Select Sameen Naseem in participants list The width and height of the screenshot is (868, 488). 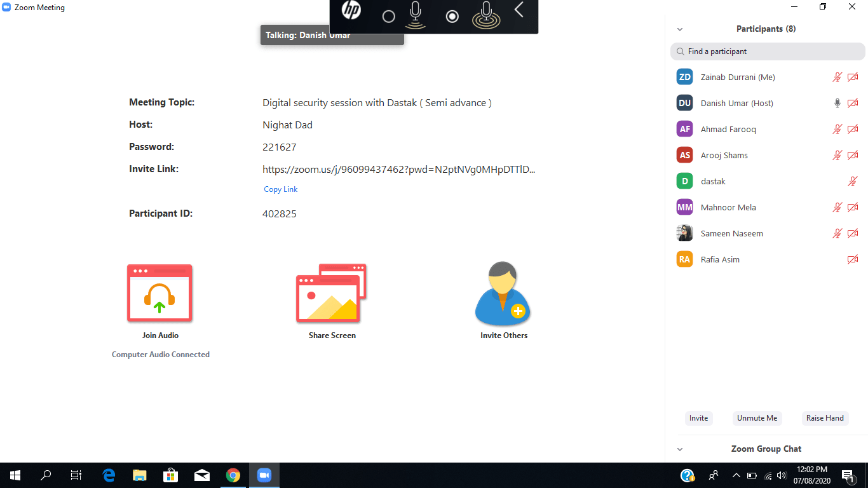pyautogui.click(x=731, y=233)
